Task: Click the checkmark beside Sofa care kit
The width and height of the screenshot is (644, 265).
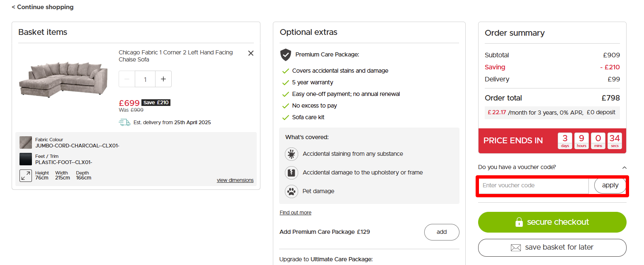Action: pos(285,118)
